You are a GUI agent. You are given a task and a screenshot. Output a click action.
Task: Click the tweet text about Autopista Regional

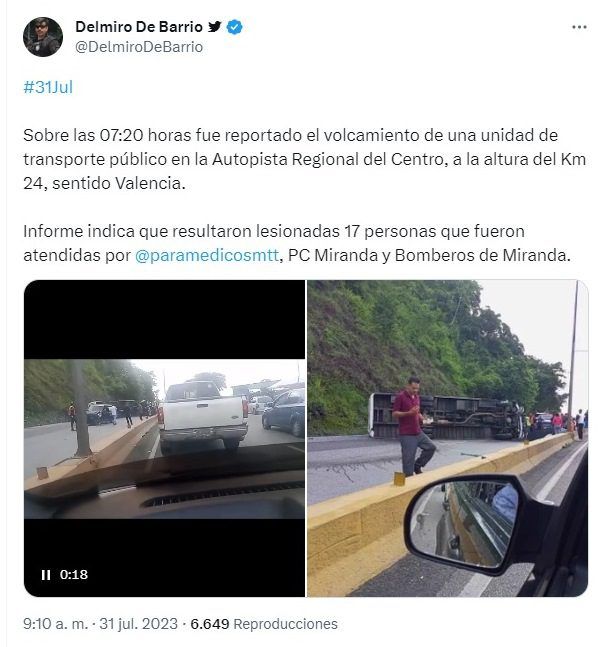305,159
